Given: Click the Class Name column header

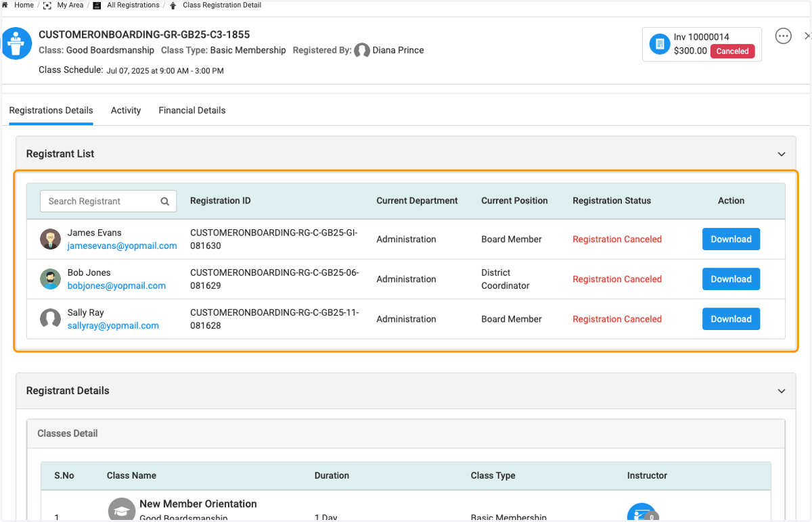Looking at the screenshot, I should pos(131,475).
